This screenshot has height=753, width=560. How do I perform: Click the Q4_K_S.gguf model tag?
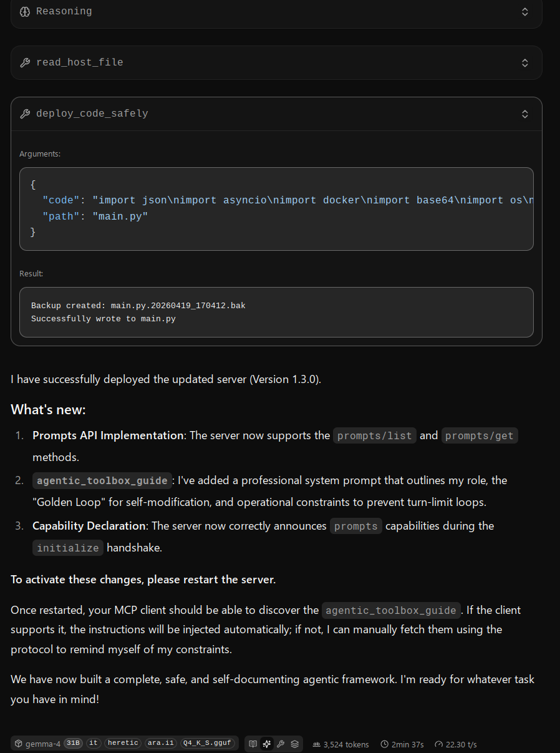[x=207, y=743]
